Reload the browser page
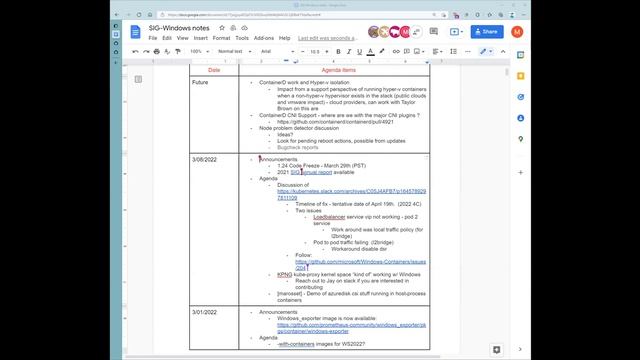 pyautogui.click(x=139, y=15)
